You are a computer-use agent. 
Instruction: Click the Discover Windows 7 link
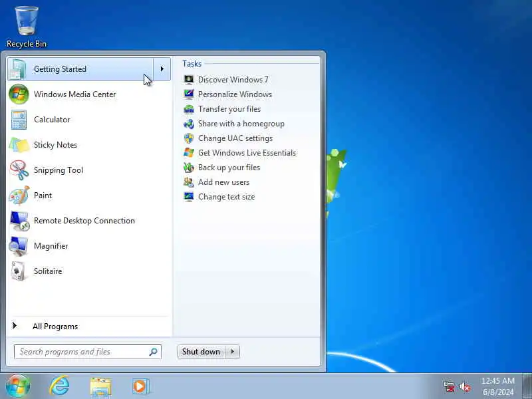(x=233, y=80)
